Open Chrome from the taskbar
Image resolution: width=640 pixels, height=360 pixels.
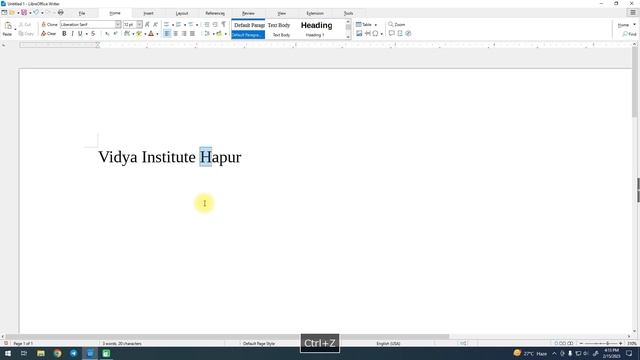click(58, 353)
